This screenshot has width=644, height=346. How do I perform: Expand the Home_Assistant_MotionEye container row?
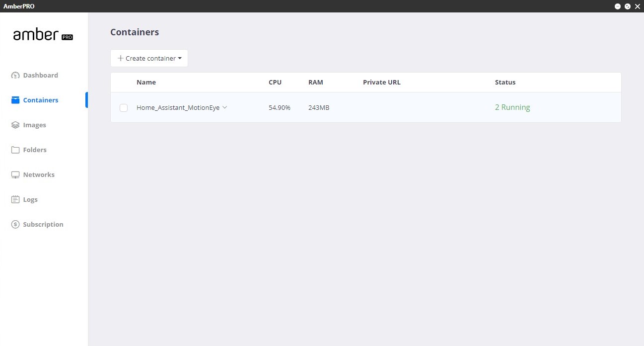[x=225, y=107]
